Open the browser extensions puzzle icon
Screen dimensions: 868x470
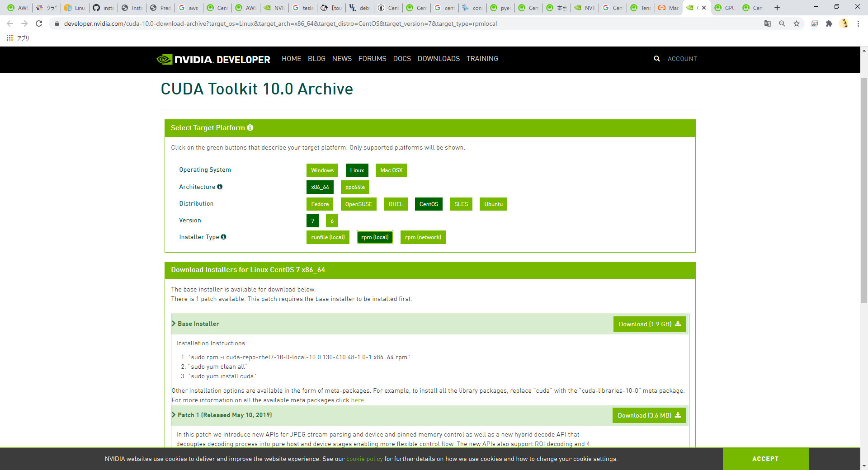click(829, 23)
